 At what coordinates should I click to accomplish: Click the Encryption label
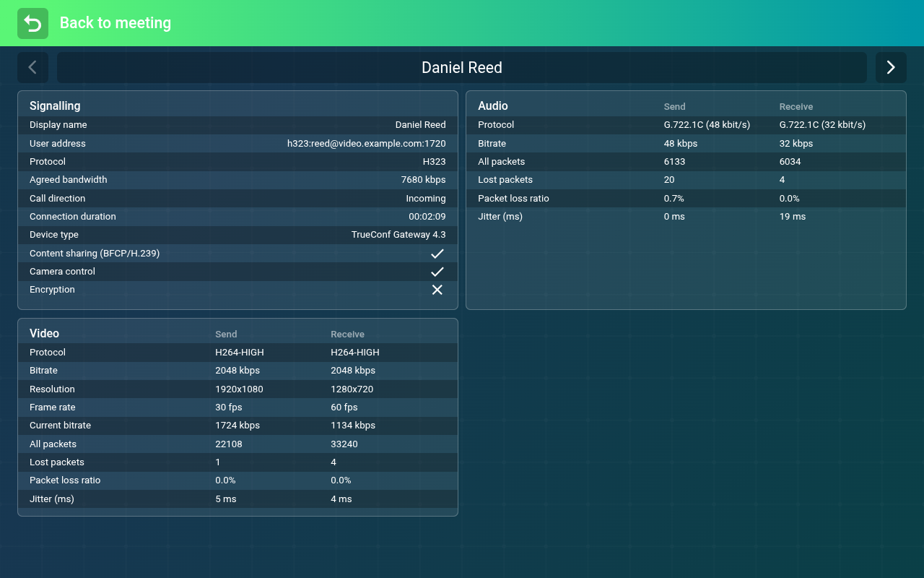(x=52, y=290)
